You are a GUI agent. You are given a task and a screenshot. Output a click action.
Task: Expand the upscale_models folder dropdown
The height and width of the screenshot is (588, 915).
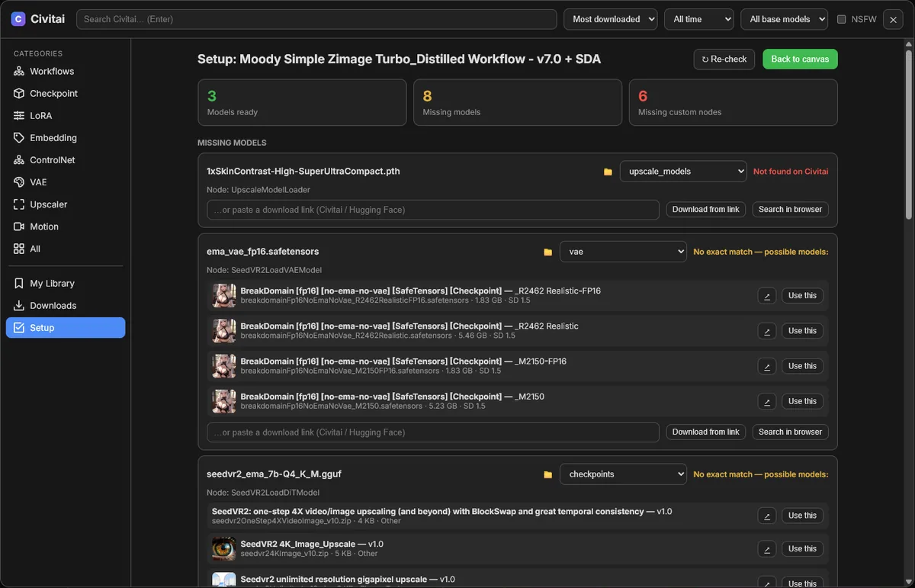tap(683, 172)
